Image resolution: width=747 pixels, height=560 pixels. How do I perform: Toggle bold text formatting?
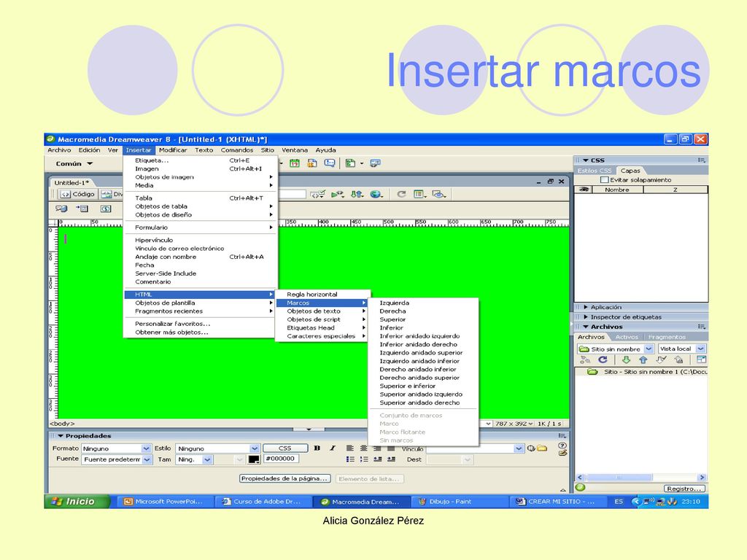(317, 448)
